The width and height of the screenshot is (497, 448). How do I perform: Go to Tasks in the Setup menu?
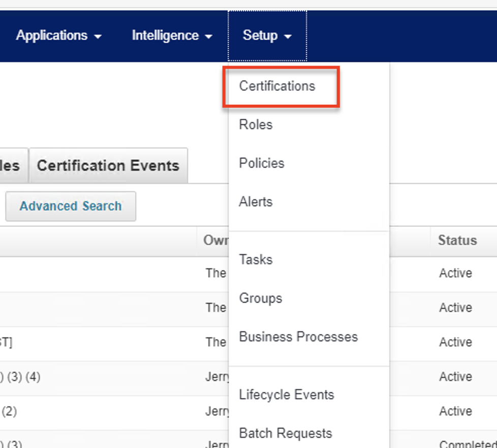256,260
